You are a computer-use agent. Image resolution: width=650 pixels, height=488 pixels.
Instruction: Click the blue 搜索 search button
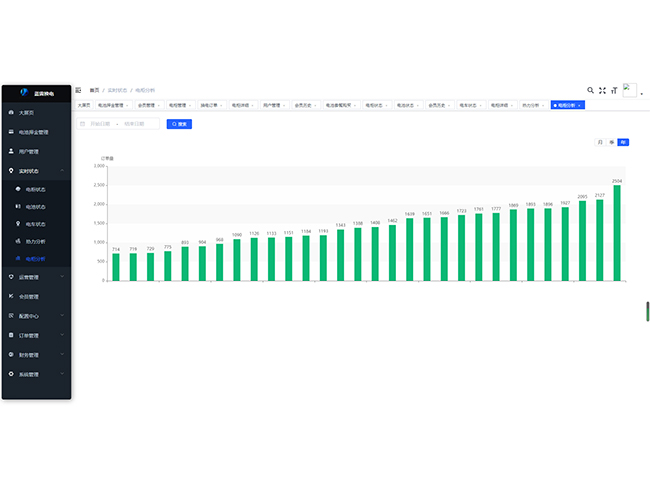(x=179, y=124)
